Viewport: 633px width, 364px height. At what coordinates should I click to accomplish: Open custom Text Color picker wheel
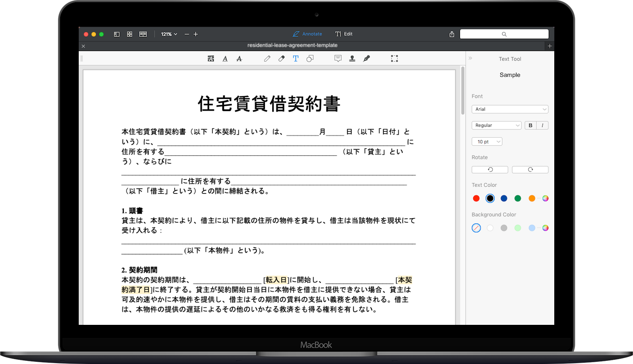tap(545, 198)
